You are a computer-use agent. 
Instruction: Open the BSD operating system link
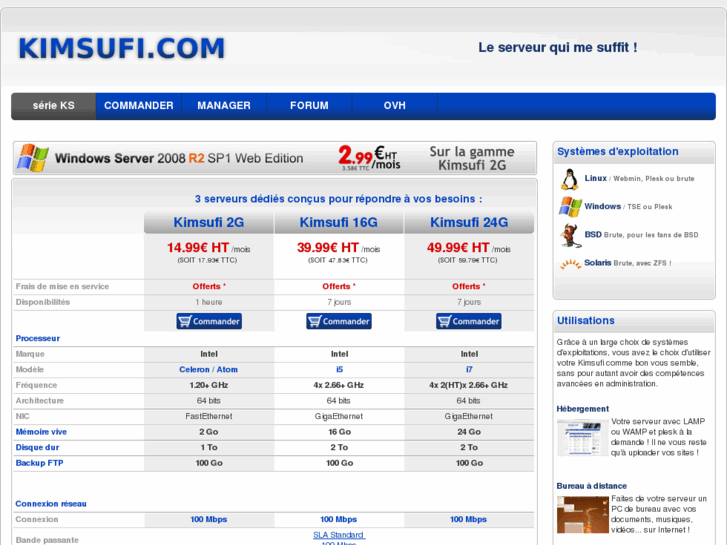click(593, 235)
